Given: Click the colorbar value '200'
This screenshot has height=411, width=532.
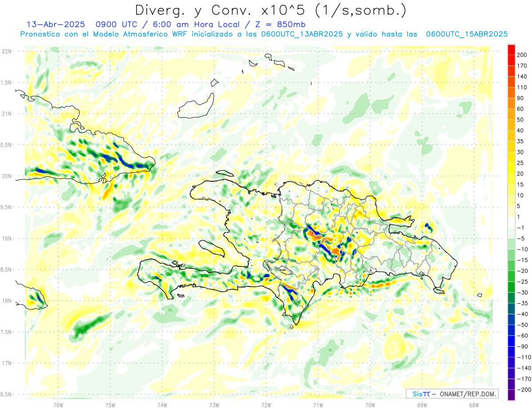Looking at the screenshot, I should coord(522,55).
